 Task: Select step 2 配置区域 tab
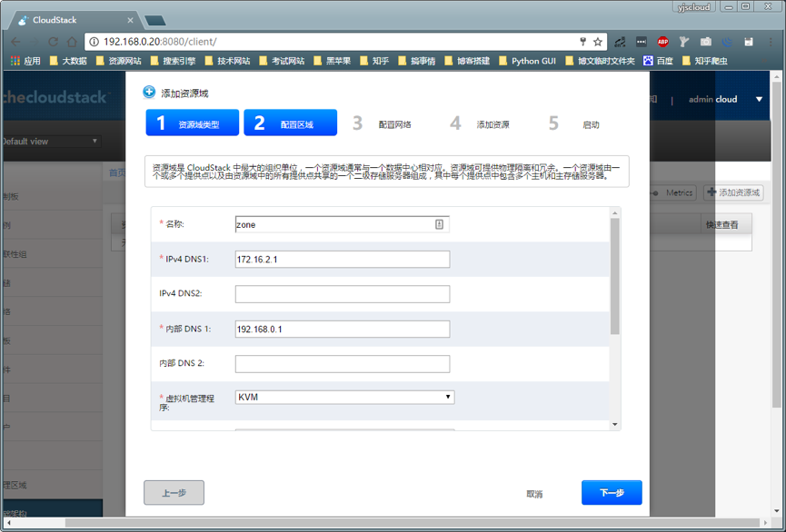[290, 123]
